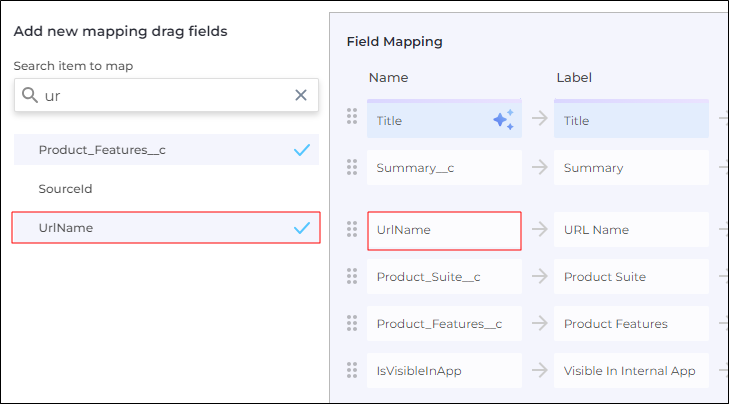
Task: Clear the search text with the X icon
Action: click(x=301, y=95)
